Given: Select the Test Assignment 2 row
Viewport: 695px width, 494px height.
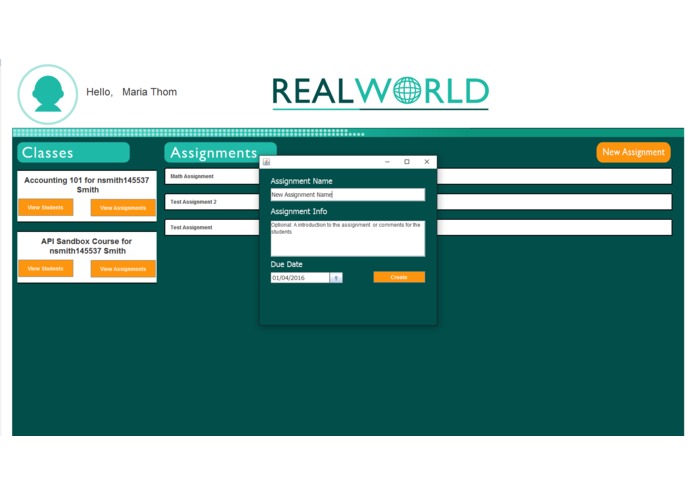Looking at the screenshot, I should click(212, 202).
